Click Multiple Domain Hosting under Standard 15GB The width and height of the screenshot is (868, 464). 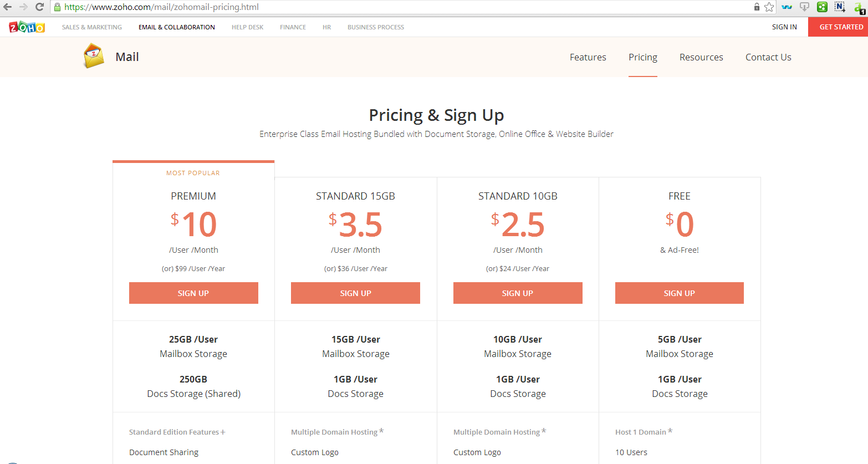pyautogui.click(x=334, y=432)
